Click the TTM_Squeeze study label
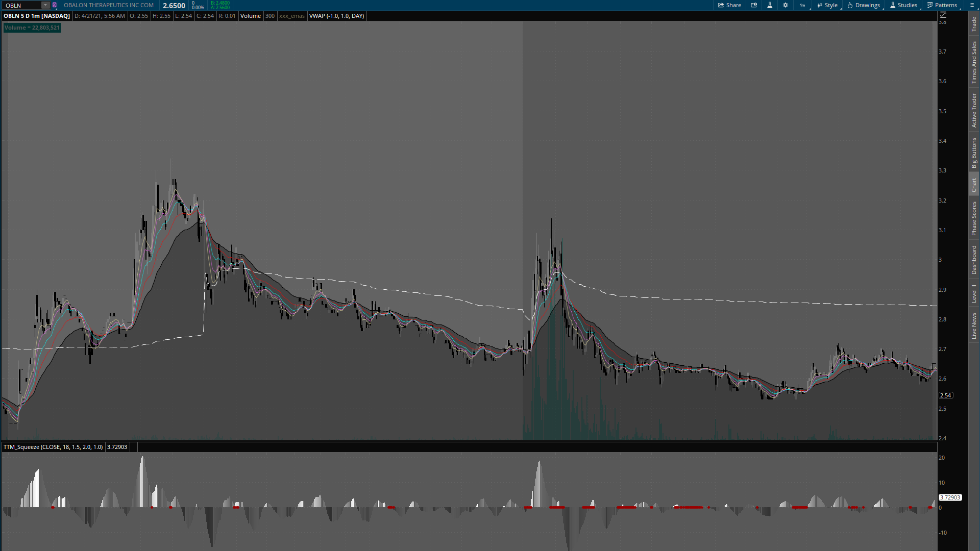Image resolution: width=980 pixels, height=551 pixels. pos(53,447)
